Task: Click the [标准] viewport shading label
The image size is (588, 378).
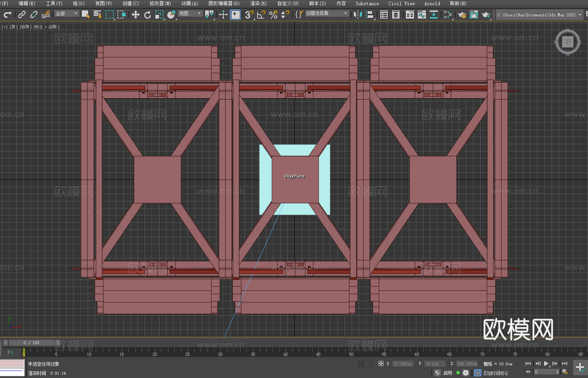Action: point(25,27)
